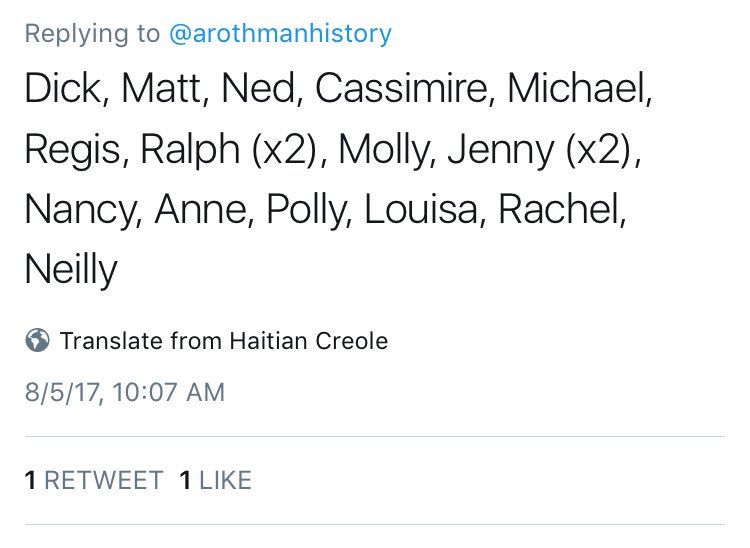Click the name Rachel in the tweet
Image resolution: width=750 pixels, height=548 pixels.
click(559, 209)
